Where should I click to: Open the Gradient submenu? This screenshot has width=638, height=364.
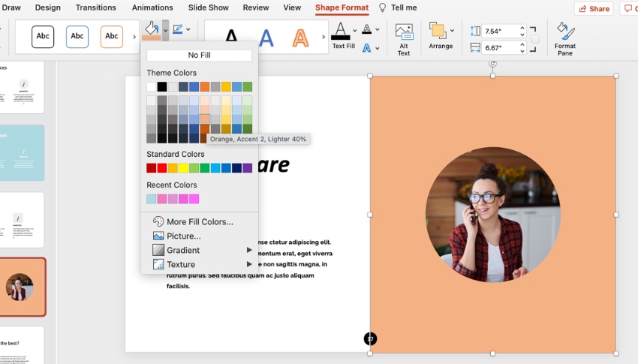(200, 250)
